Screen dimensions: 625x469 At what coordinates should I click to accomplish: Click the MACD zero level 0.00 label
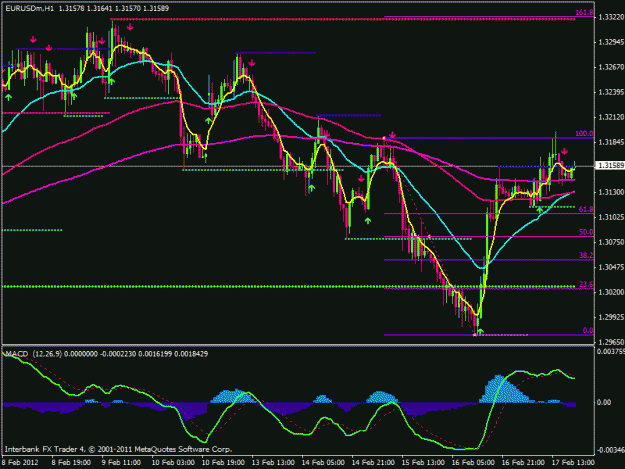pos(604,402)
